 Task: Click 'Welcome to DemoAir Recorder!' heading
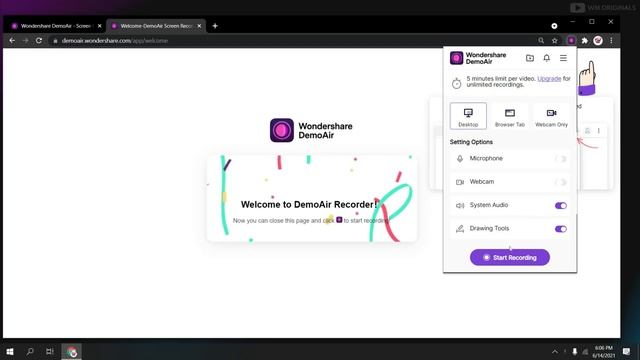(309, 204)
